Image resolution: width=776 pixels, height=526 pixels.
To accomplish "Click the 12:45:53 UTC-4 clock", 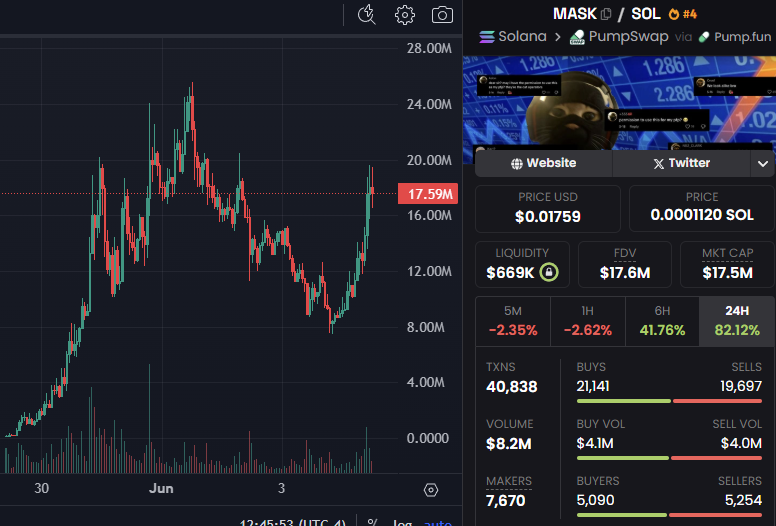I will point(293,523).
